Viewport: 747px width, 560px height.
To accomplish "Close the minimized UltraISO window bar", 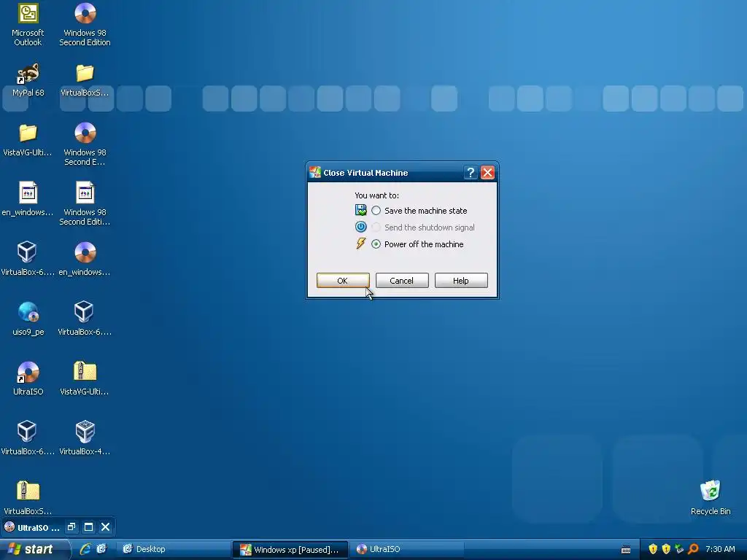I will coord(106,527).
